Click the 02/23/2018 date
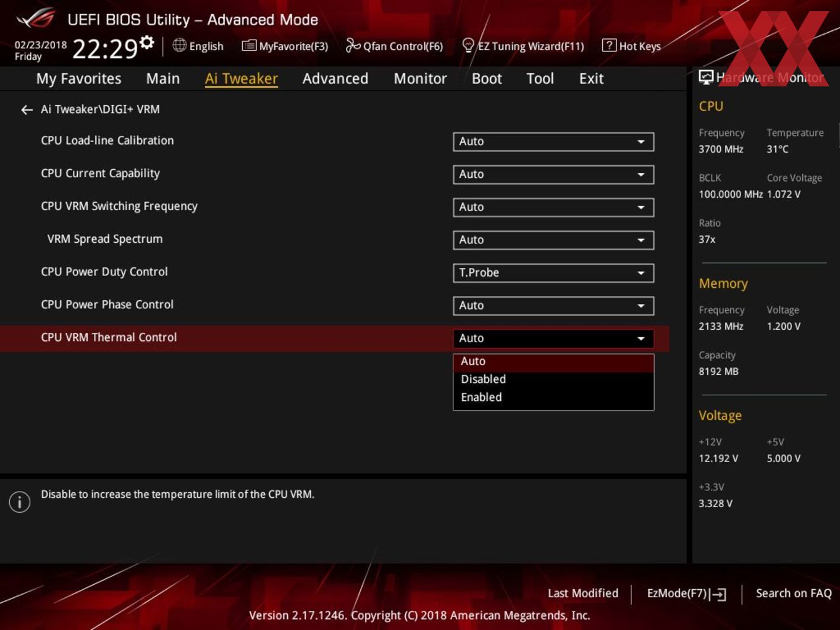 [x=41, y=44]
